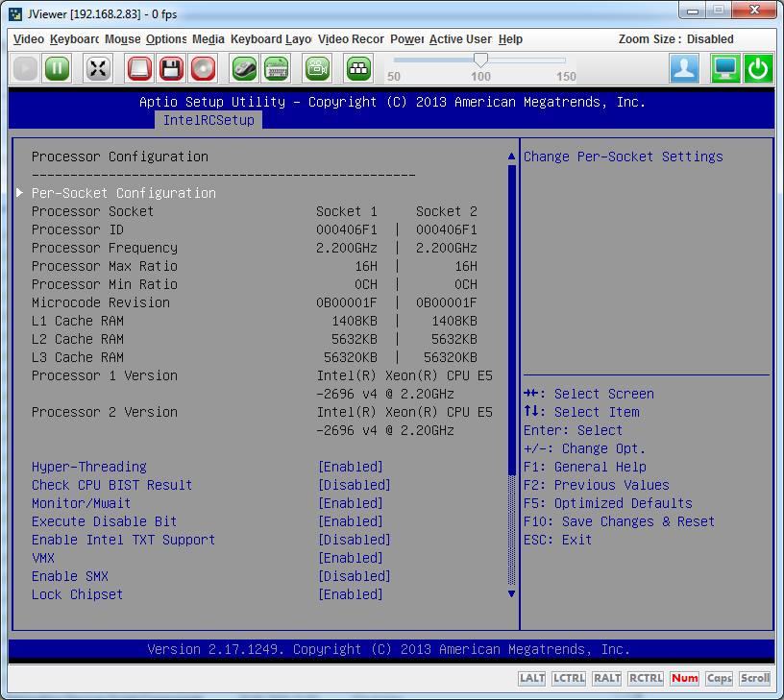Select the VMX setting label
Screen dimensions: 784x700
pos(43,558)
